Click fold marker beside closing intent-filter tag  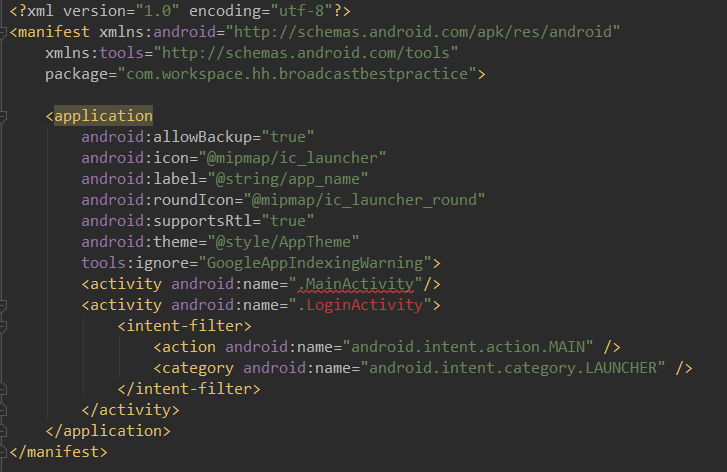pyautogui.click(x=2, y=389)
